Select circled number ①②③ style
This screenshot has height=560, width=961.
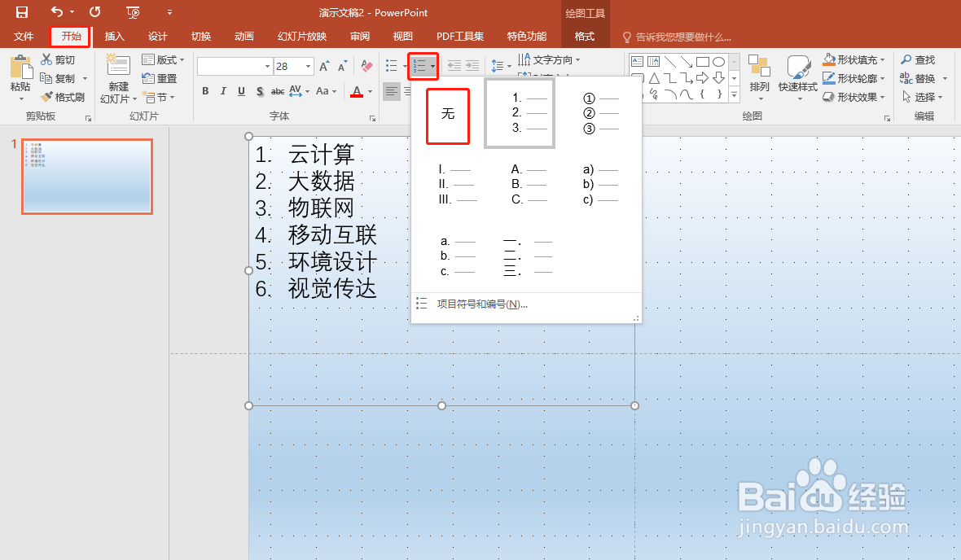601,113
